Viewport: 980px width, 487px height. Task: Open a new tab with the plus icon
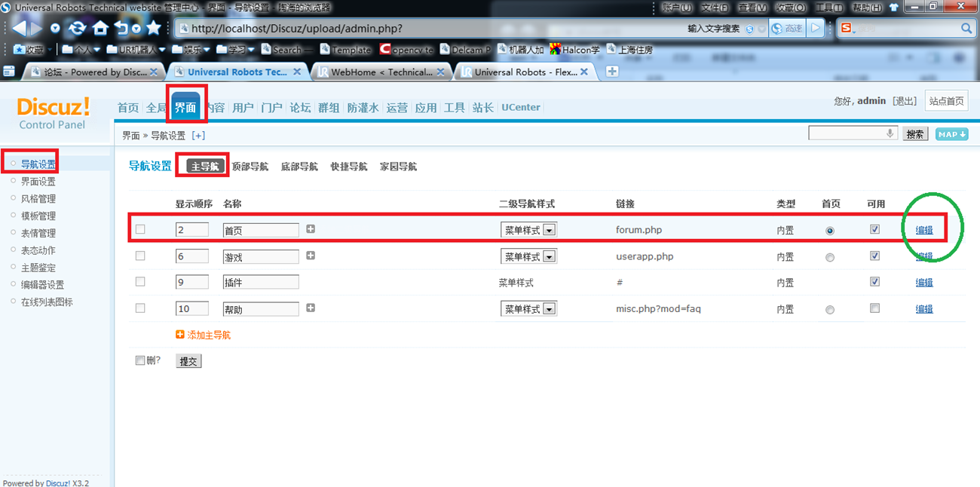pos(612,72)
